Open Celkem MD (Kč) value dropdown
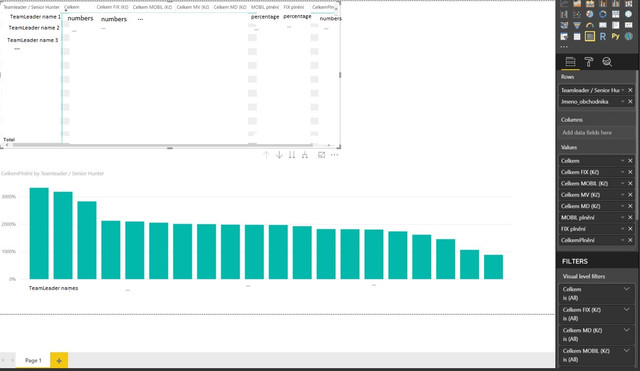 tap(623, 206)
